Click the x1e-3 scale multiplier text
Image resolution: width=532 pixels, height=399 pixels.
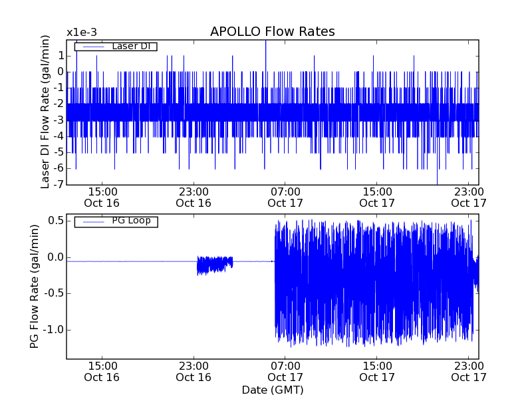pos(80,32)
